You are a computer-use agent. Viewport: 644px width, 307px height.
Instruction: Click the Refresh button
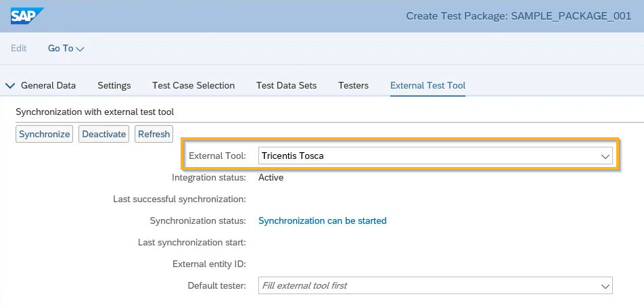tap(154, 134)
